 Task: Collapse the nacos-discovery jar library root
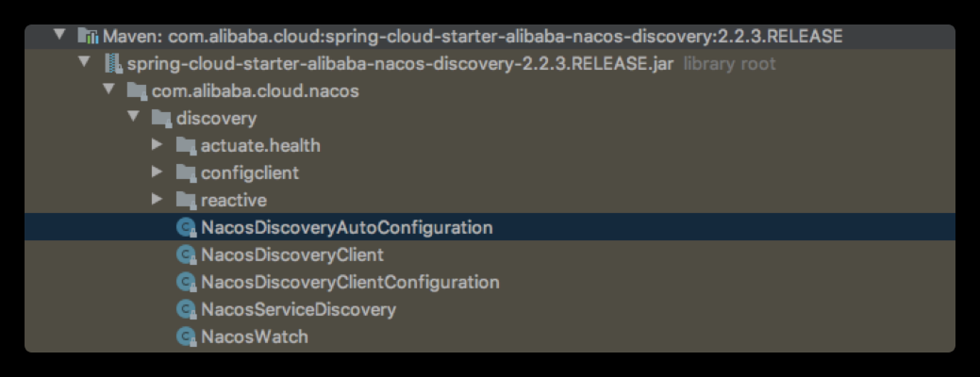point(84,63)
